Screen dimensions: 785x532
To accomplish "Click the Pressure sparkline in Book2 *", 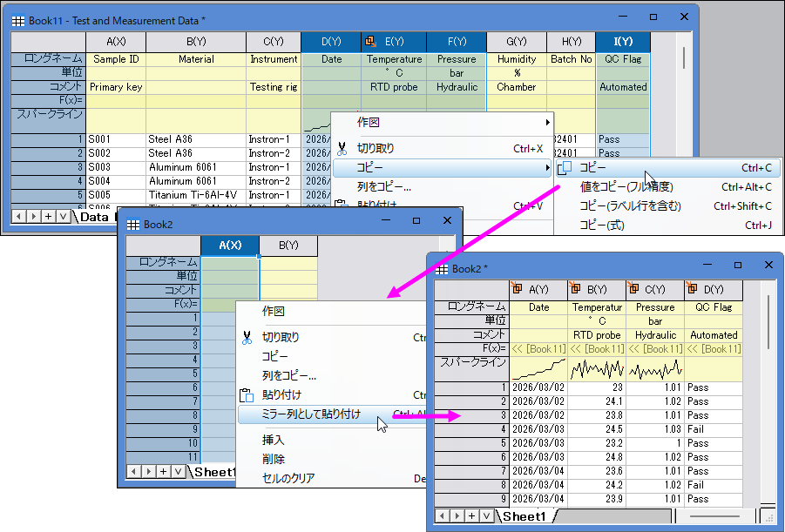I will point(655,369).
